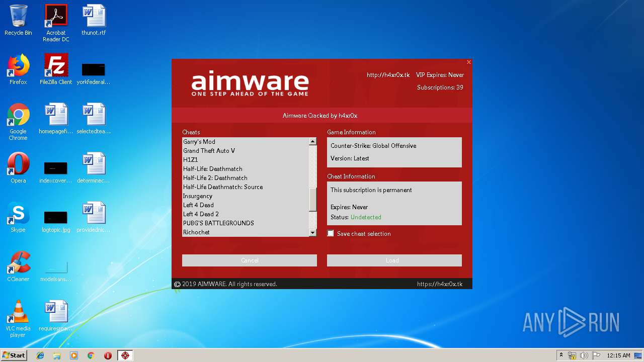
Task: Click the cheats list scrollbar thumb
Action: click(x=312, y=200)
